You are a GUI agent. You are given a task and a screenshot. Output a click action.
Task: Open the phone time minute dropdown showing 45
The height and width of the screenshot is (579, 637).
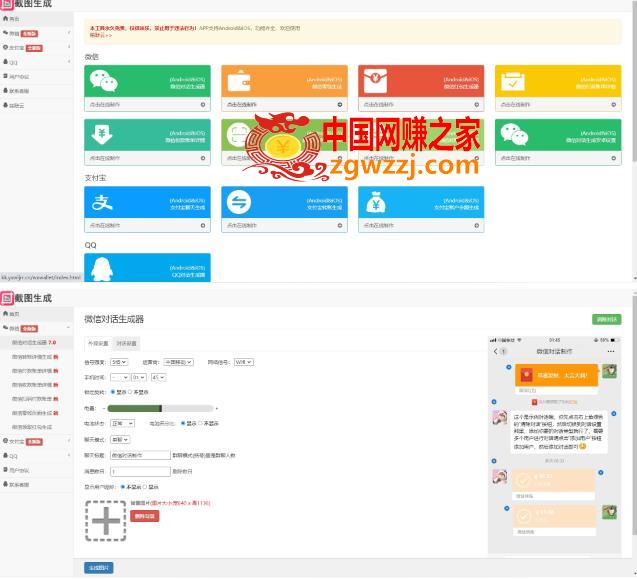tap(158, 377)
